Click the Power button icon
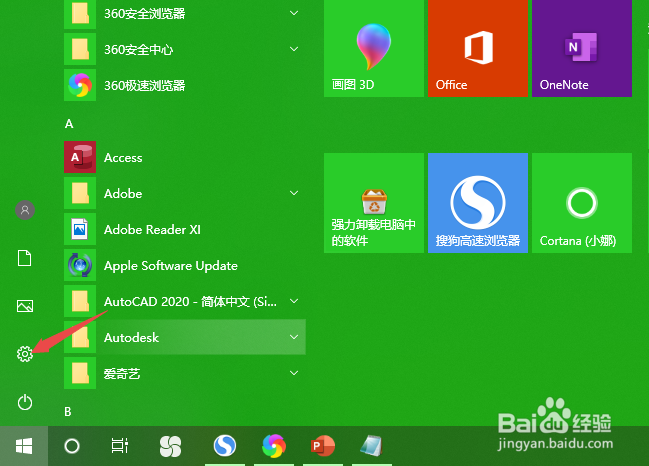Screen dimensions: 649x466 pos(25,402)
